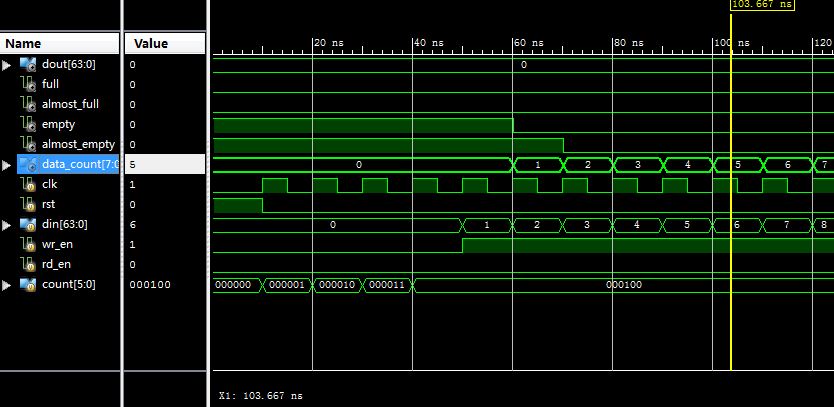Screen dimensions: 834x407
Task: Expand the count[5:0] bus signal
Action: coord(6,285)
